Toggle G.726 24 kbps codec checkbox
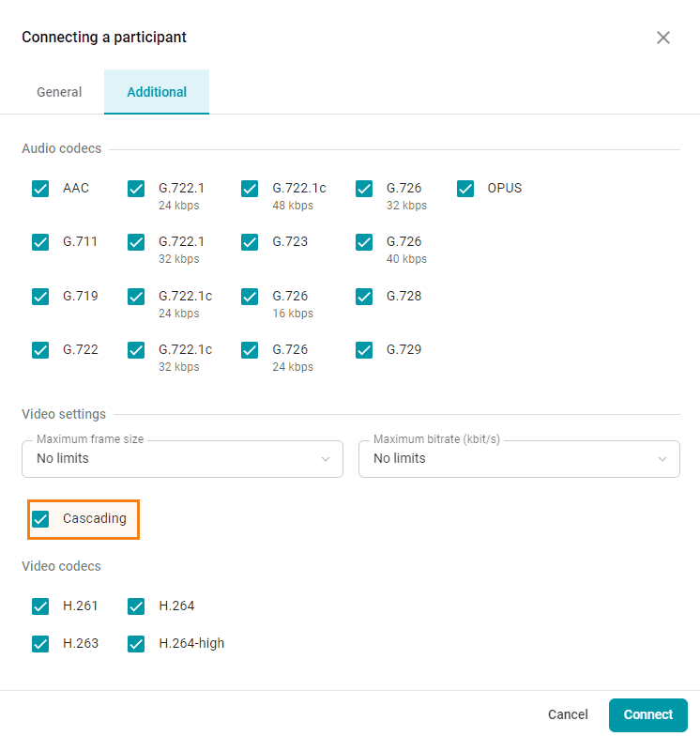The width and height of the screenshot is (700, 736). pyautogui.click(x=250, y=350)
